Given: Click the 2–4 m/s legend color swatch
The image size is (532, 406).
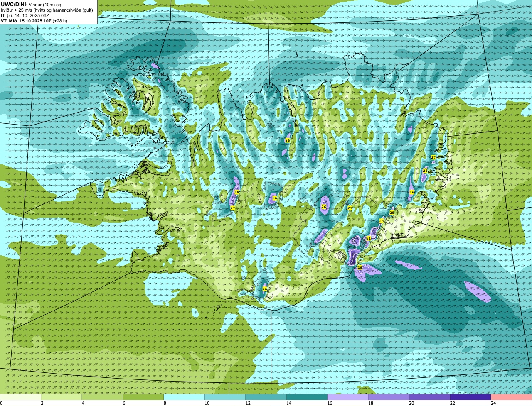Looking at the screenshot, I should point(62,397).
